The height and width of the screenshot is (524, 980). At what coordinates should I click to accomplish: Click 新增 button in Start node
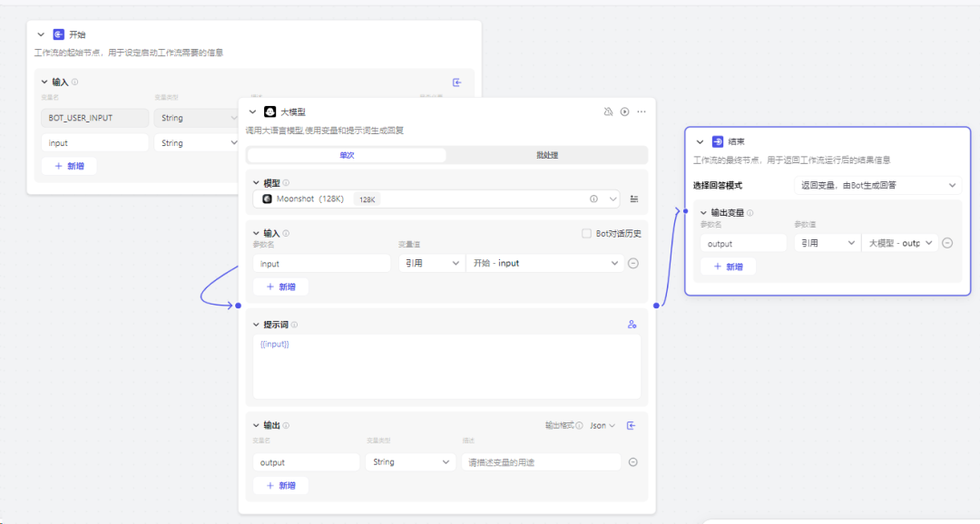[x=69, y=166]
